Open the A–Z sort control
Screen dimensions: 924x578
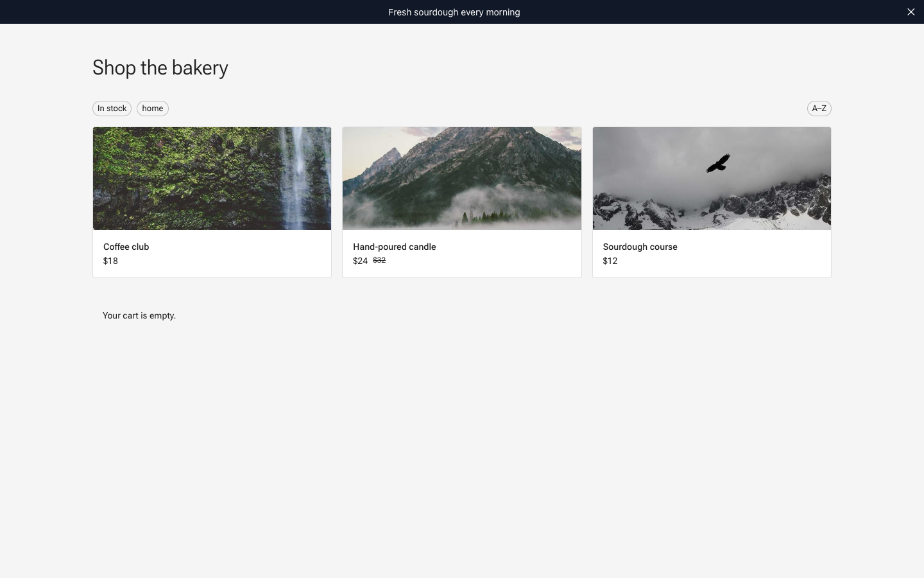(x=819, y=109)
